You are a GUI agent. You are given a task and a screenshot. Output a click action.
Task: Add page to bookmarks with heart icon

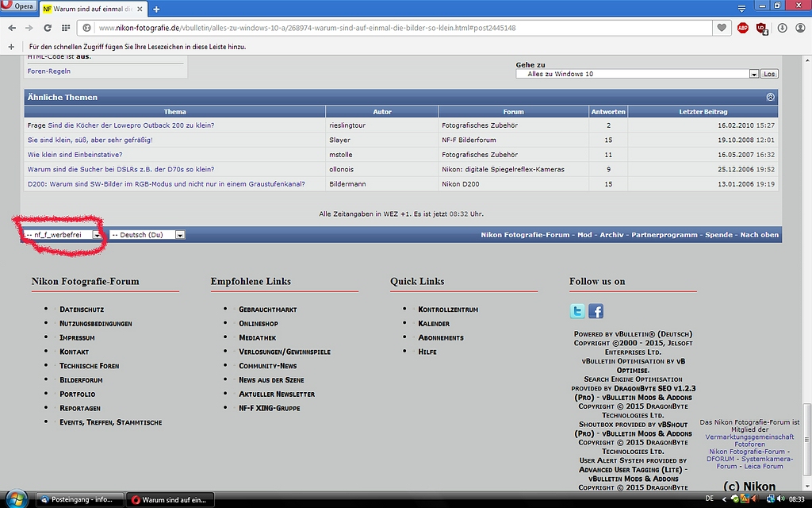(722, 28)
